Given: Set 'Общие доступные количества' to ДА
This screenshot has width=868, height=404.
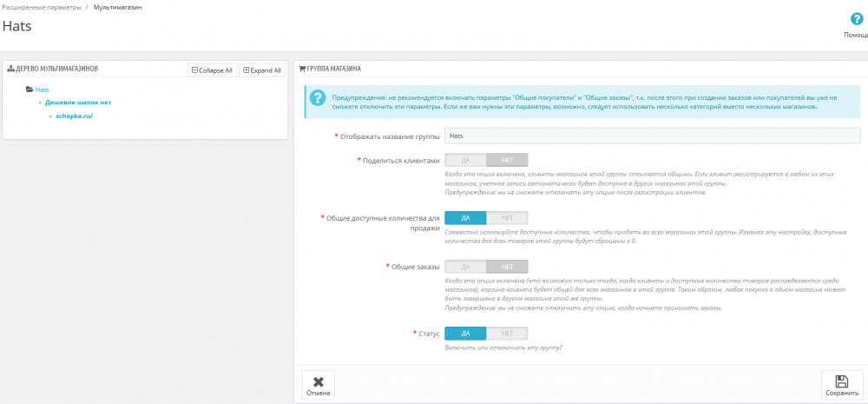Looking at the screenshot, I should coord(465,218).
